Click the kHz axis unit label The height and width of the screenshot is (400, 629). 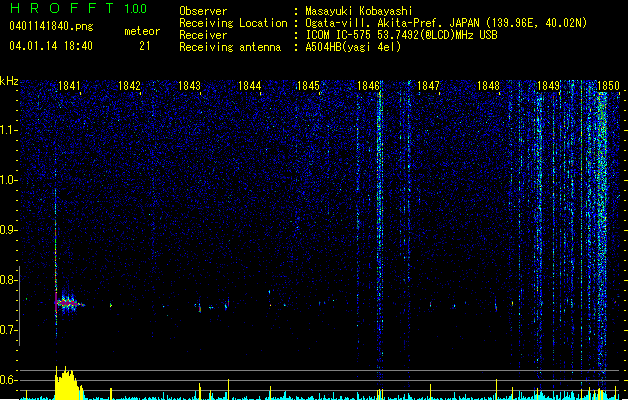tap(9, 81)
